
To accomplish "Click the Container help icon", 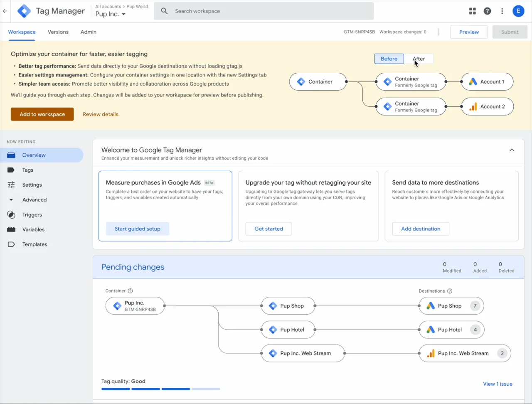I will pyautogui.click(x=130, y=291).
